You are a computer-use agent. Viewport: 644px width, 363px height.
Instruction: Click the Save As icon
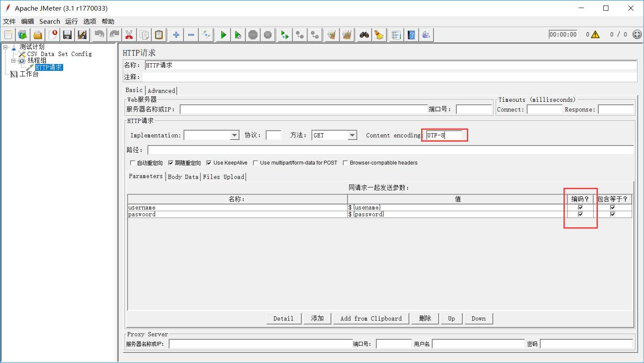pos(82,35)
